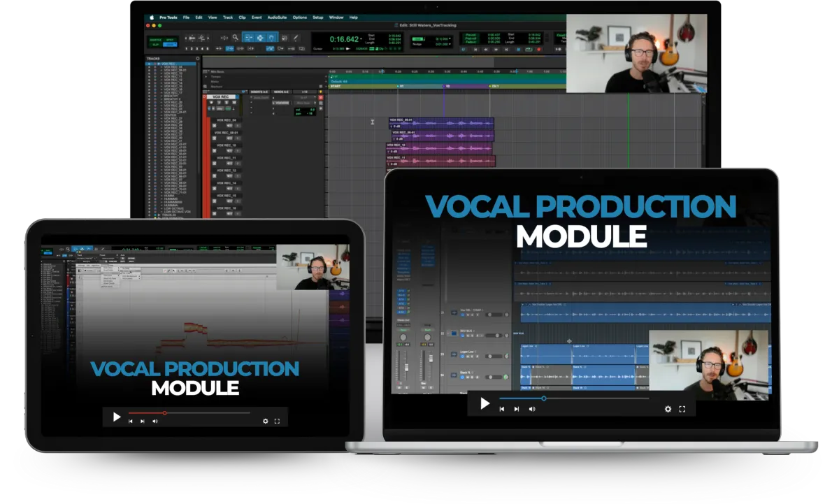Seek the tablet video progress bar

coord(189,413)
